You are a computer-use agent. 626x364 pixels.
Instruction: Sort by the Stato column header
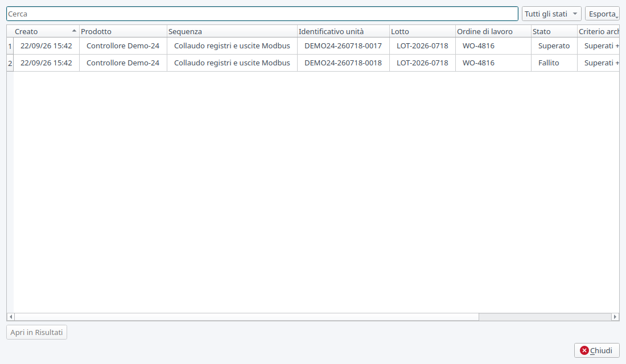[x=554, y=31]
